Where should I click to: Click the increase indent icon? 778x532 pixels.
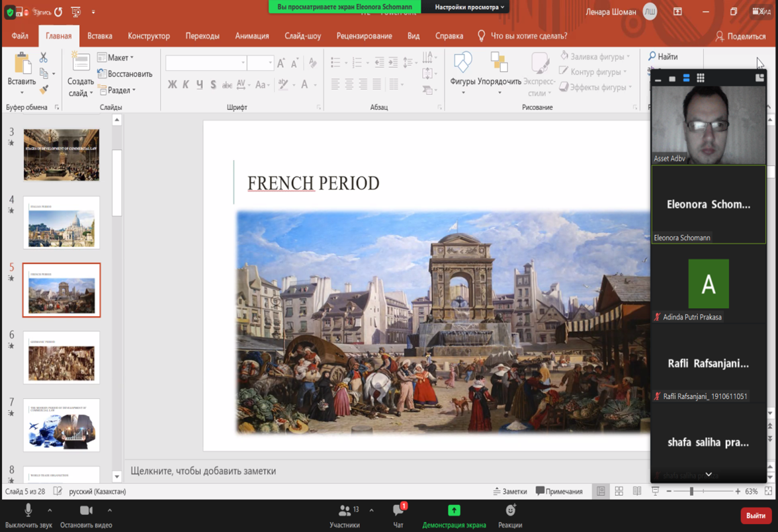pos(393,62)
